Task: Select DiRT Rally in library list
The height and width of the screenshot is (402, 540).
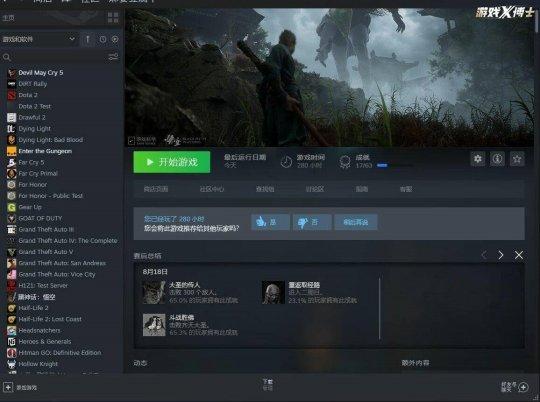Action: pyautogui.click(x=33, y=84)
